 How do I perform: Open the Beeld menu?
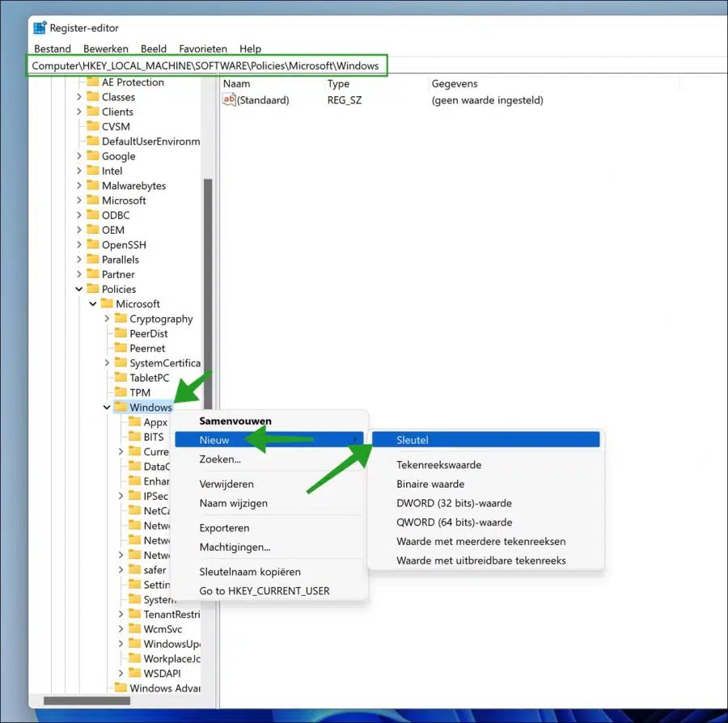coord(154,49)
